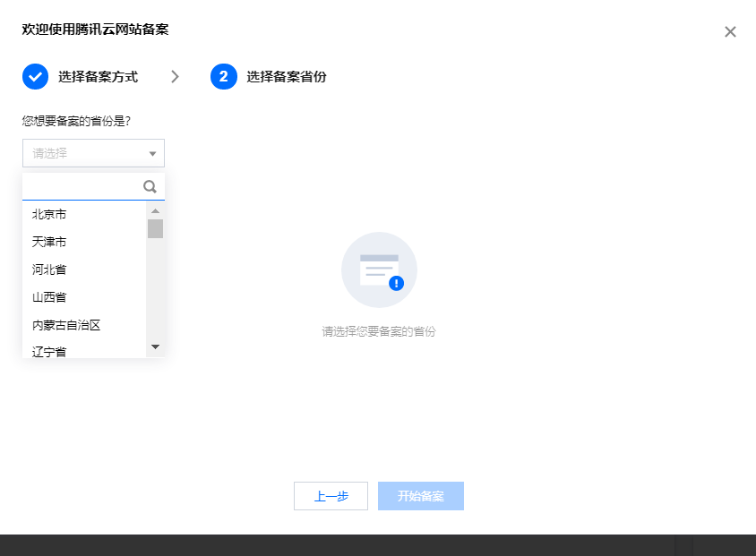Click the step 2 number badge
This screenshot has width=756, height=556.
[224, 77]
